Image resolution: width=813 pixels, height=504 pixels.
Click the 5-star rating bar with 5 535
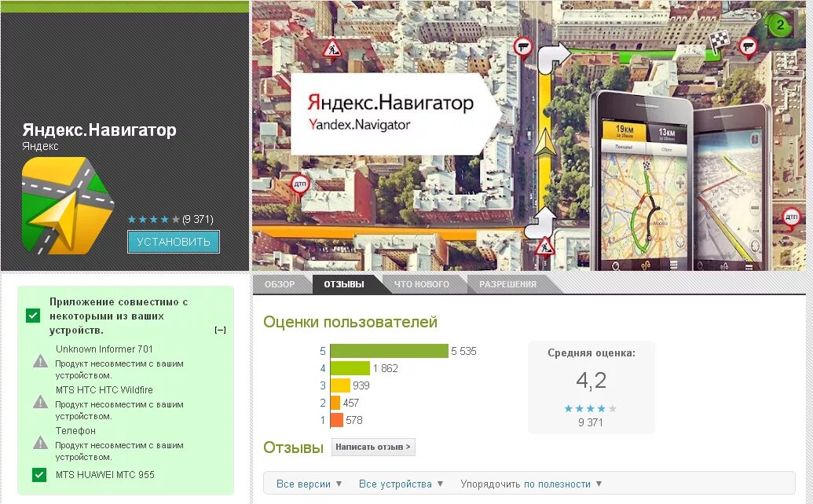390,351
